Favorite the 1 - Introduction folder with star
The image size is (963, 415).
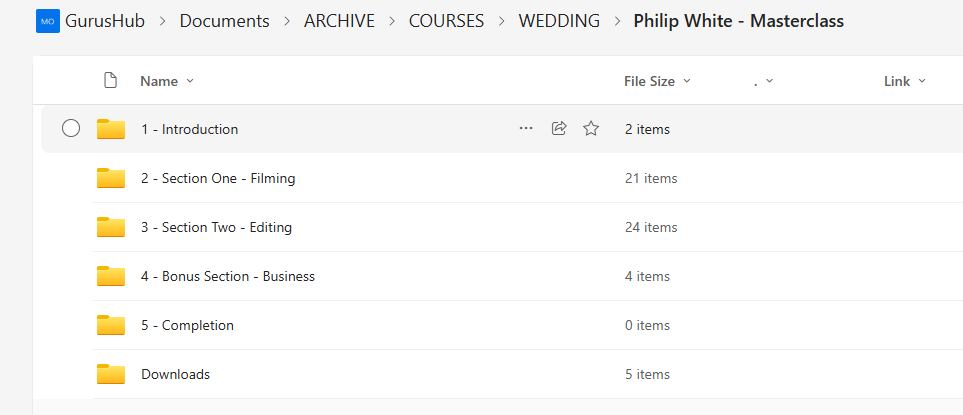pyautogui.click(x=591, y=129)
